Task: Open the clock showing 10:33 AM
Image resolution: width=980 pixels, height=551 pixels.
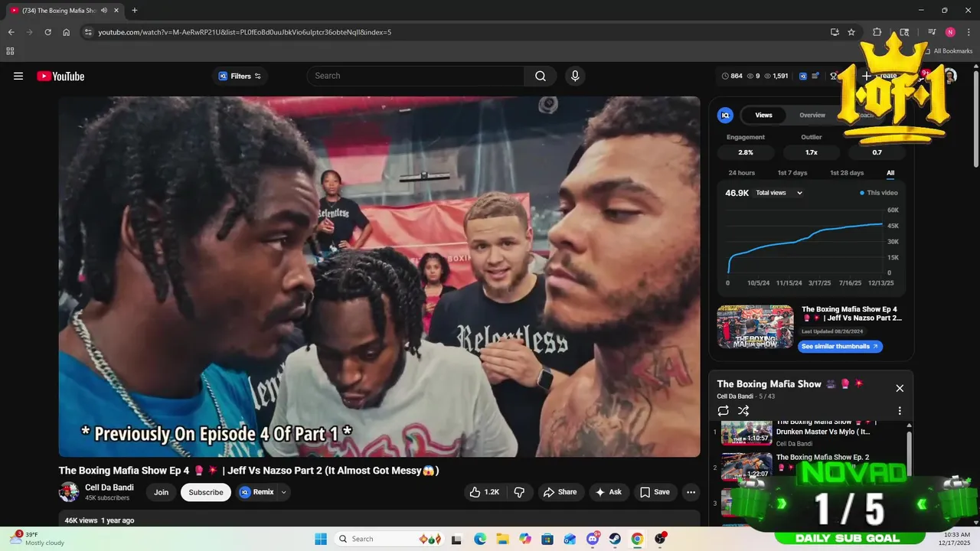Action: tap(956, 539)
